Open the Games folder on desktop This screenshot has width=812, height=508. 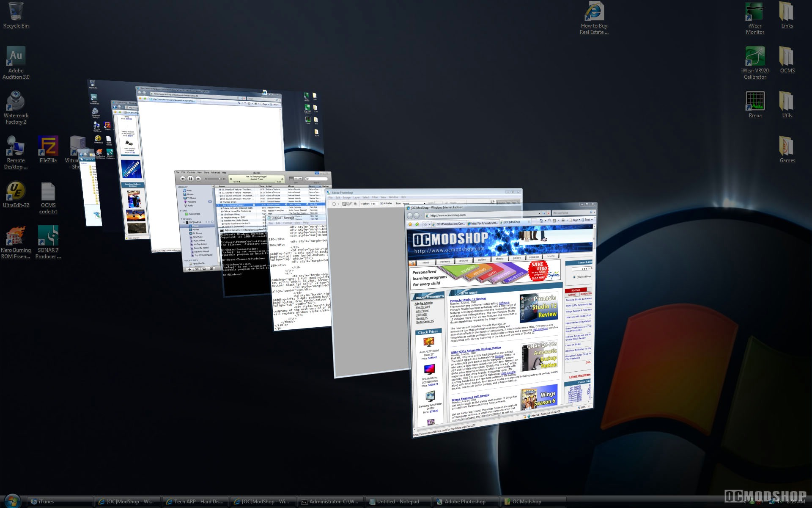(787, 149)
